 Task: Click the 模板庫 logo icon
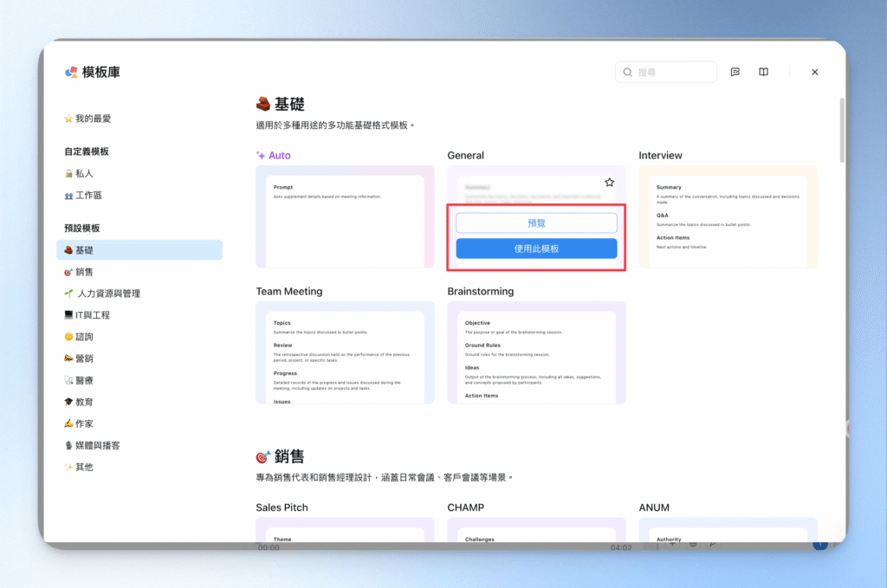[x=71, y=72]
